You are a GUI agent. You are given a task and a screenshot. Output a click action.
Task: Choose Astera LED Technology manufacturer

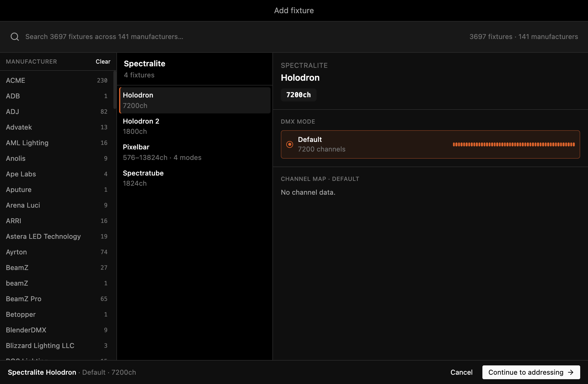pos(57,236)
